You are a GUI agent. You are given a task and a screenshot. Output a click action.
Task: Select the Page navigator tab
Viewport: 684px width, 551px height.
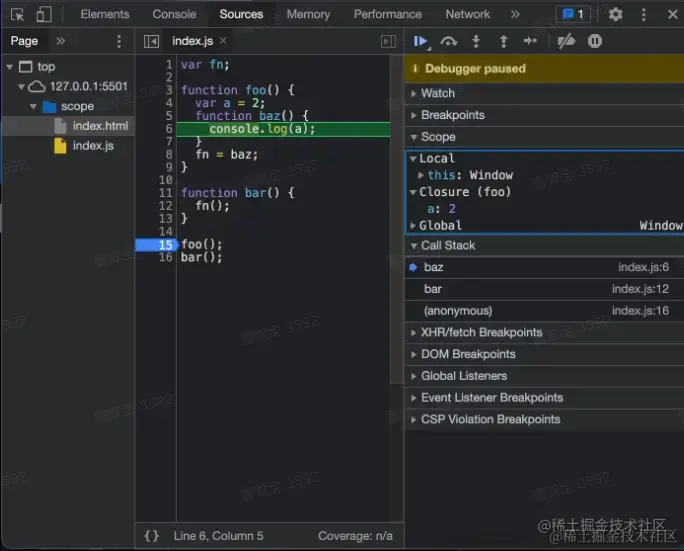[x=24, y=41]
